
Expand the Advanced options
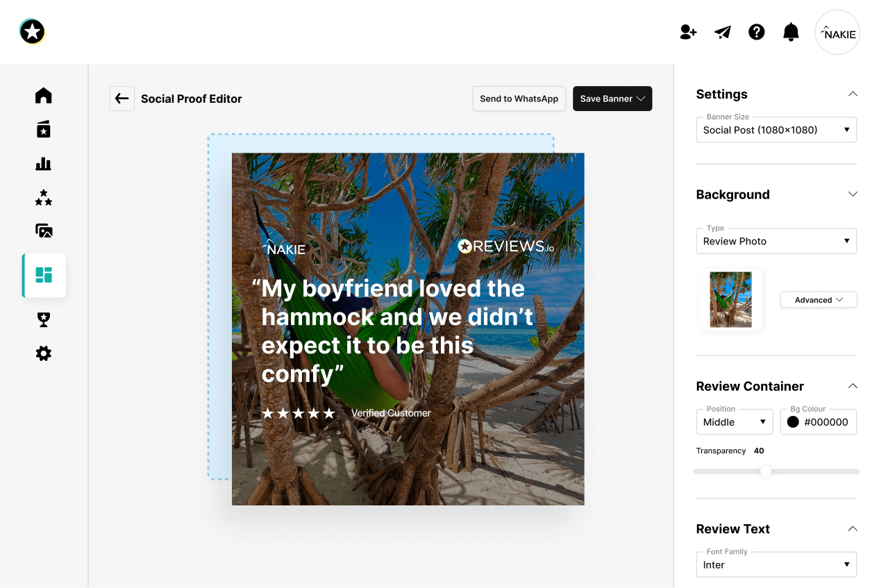click(818, 300)
